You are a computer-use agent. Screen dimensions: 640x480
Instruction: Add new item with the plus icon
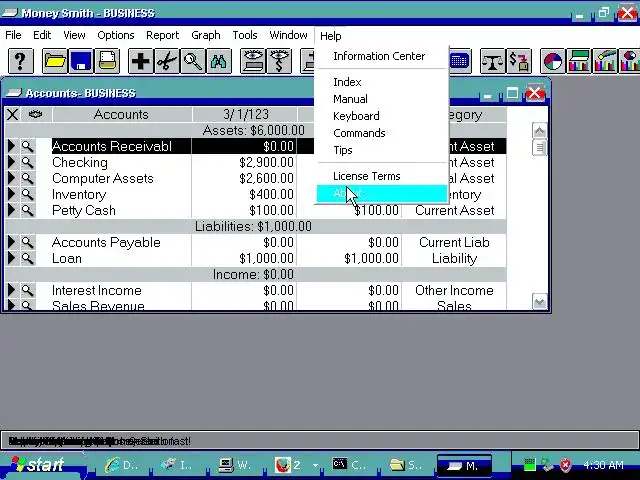click(x=141, y=61)
